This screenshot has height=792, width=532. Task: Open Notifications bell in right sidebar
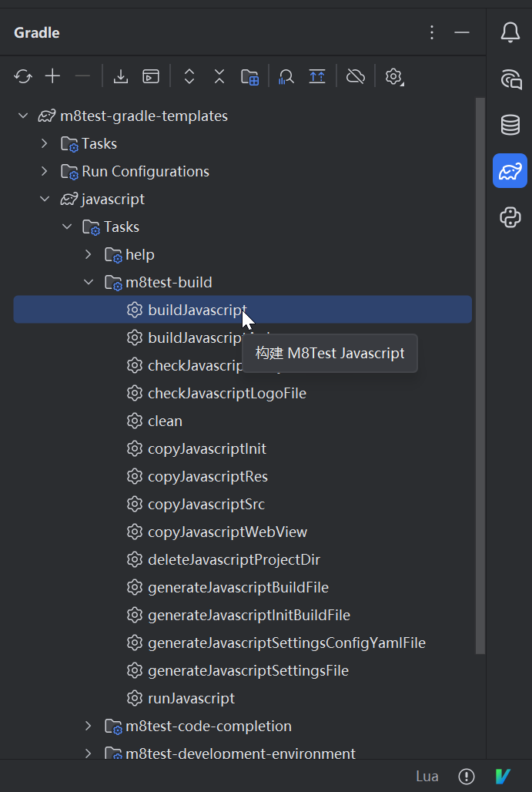coord(510,32)
